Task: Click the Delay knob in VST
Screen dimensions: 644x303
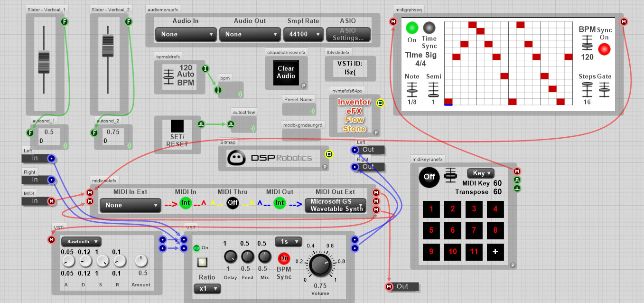Action: tap(231, 257)
